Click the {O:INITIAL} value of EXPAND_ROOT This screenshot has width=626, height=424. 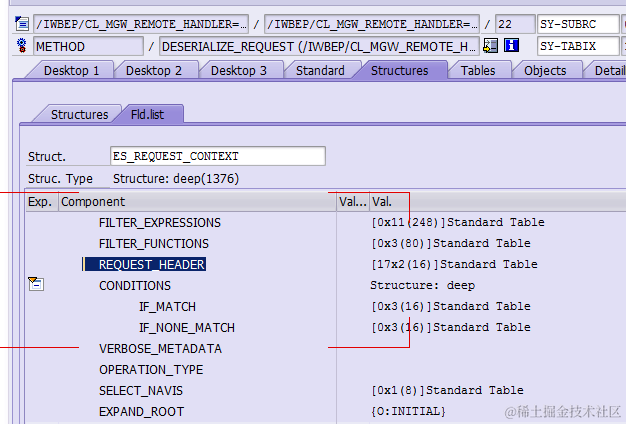[x=408, y=411]
